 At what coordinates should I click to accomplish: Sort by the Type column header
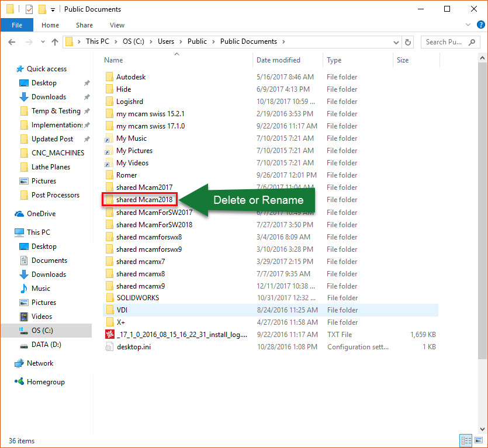pyautogui.click(x=334, y=60)
